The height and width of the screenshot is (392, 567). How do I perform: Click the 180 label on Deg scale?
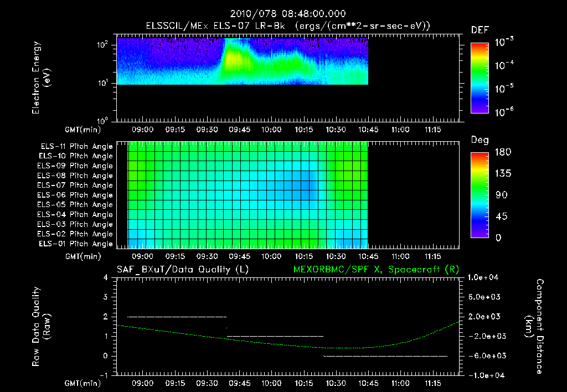click(503, 152)
